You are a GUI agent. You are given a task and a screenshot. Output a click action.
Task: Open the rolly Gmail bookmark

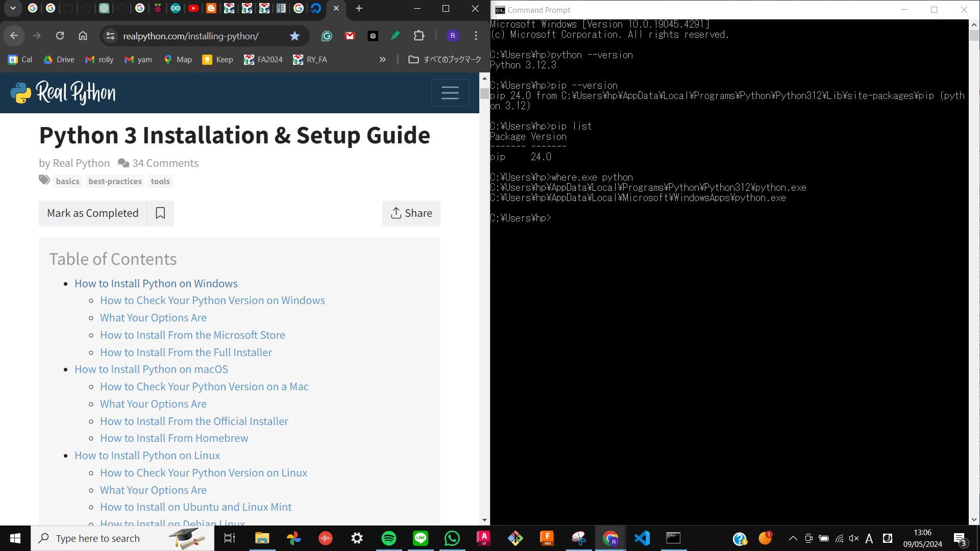99,60
